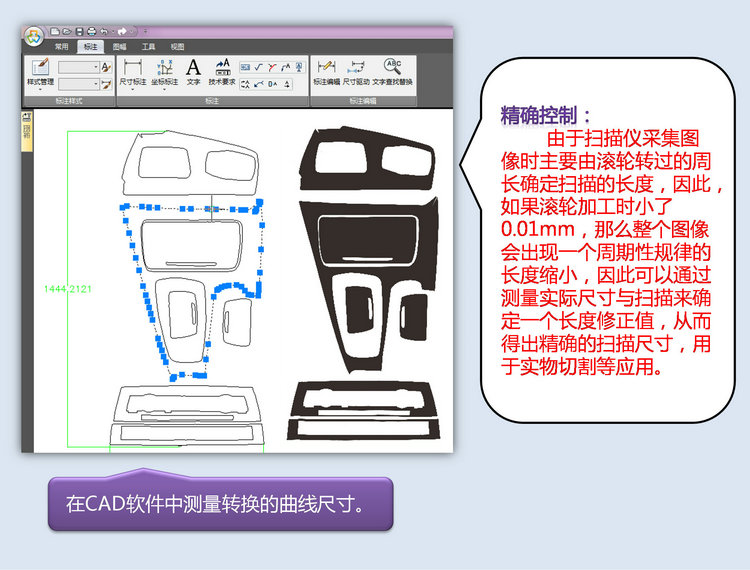
Task: Click the text style brush icon
Action: pyautogui.click(x=107, y=67)
